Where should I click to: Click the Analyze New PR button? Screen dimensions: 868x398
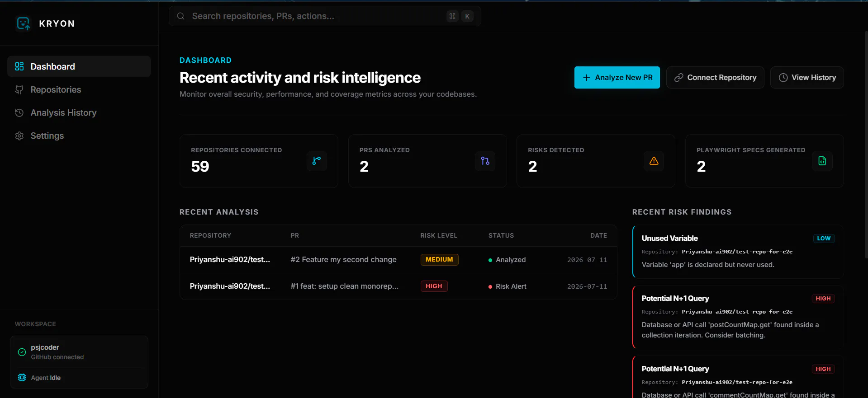coord(617,78)
